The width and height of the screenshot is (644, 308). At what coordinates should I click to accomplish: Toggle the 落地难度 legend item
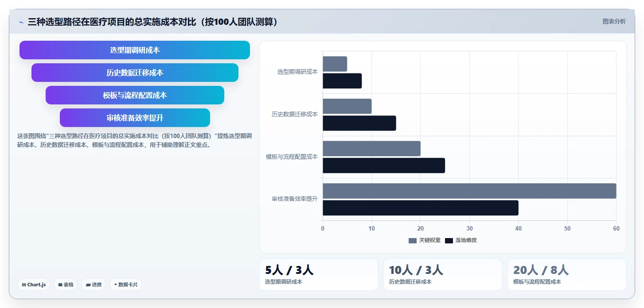[x=461, y=240]
